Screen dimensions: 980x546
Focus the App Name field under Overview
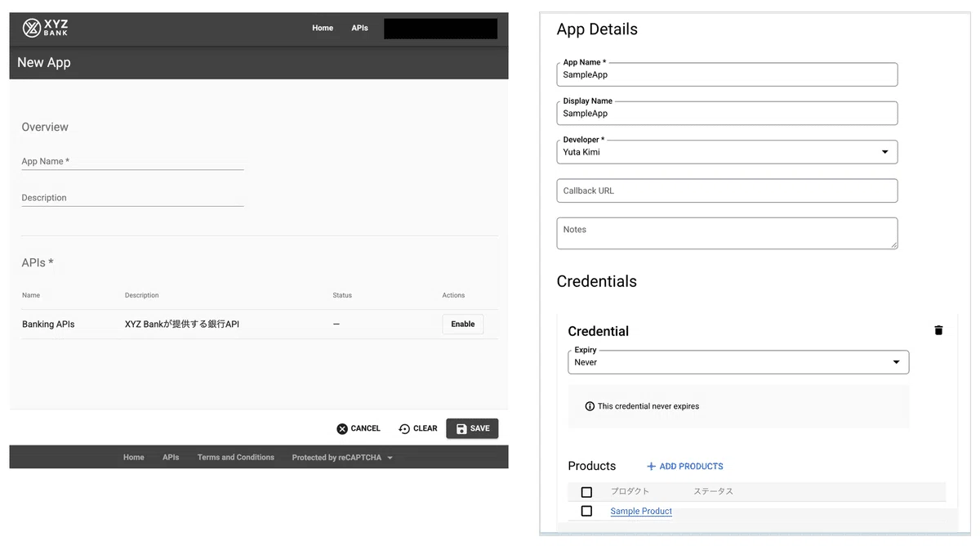(x=132, y=162)
